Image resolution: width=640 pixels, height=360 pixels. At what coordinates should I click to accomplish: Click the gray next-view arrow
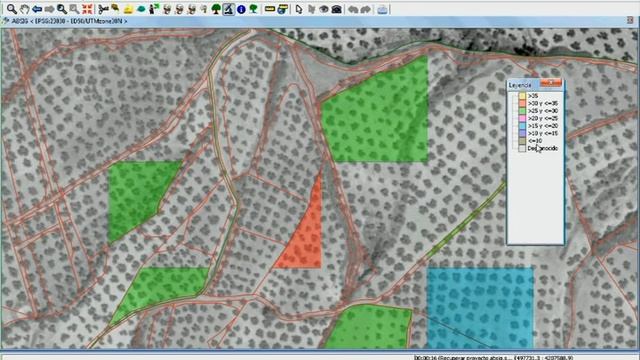(49, 9)
